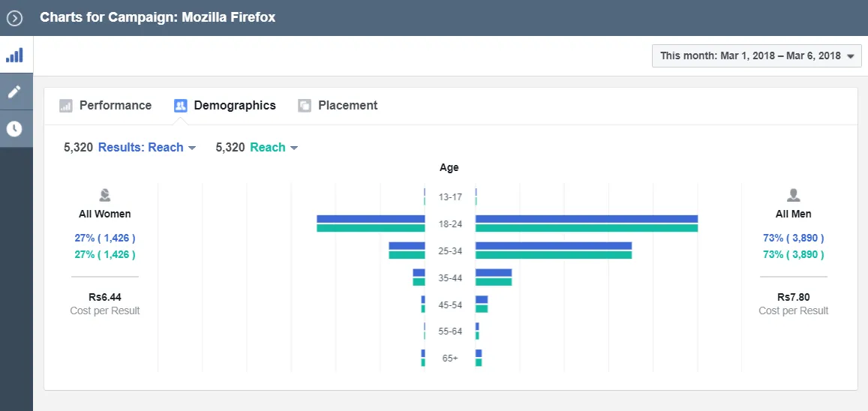Click the men's green 45-54 reach bar

482,309
